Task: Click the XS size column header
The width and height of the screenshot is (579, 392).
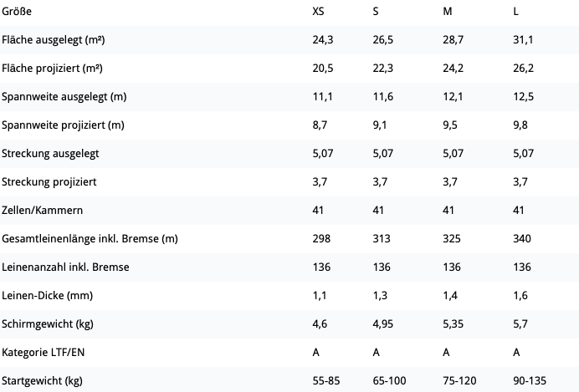Action: point(318,12)
